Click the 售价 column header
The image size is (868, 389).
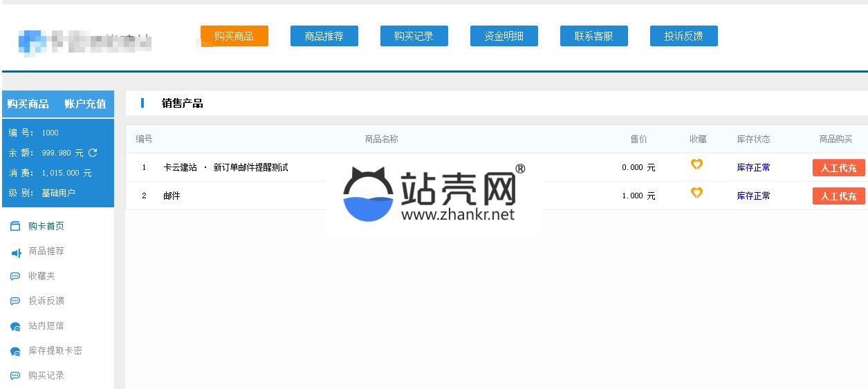638,139
